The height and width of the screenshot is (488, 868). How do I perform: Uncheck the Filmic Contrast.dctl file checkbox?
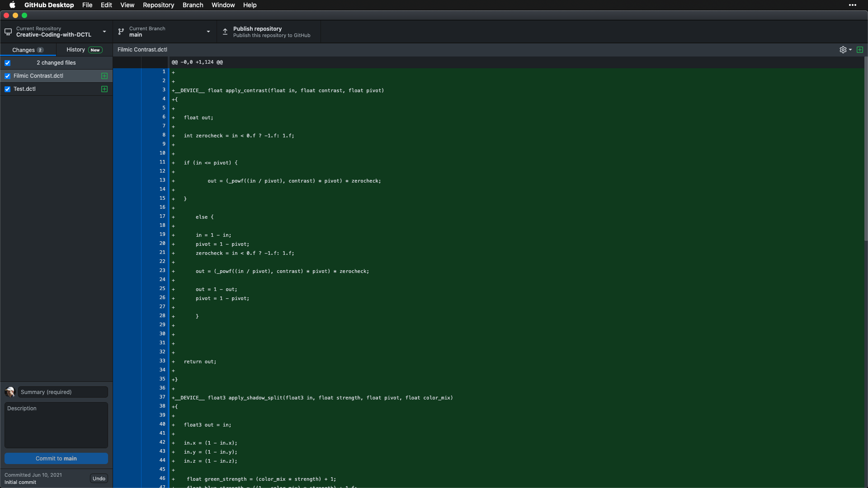point(7,76)
